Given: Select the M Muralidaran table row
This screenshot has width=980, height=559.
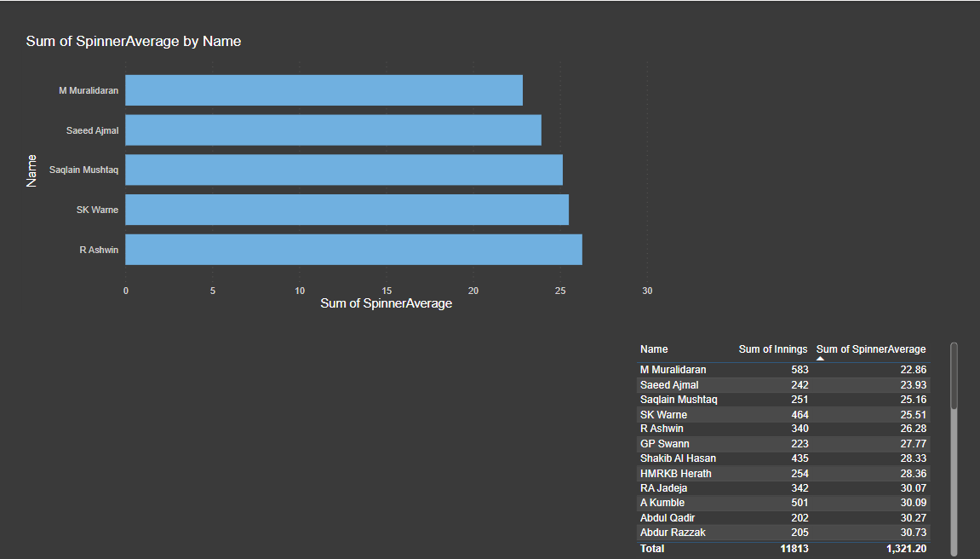Looking at the screenshot, I should pos(724,369).
